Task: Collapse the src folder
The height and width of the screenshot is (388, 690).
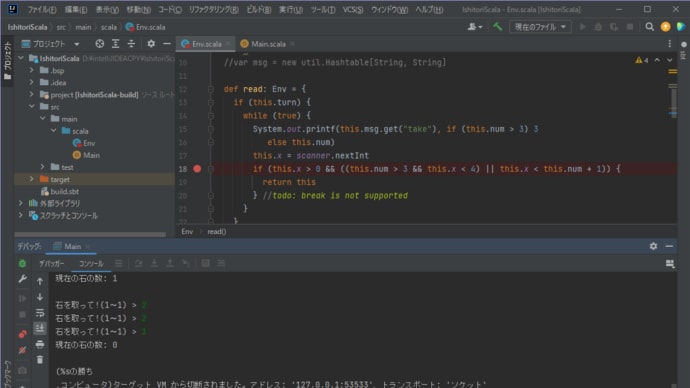Action: tap(32, 106)
